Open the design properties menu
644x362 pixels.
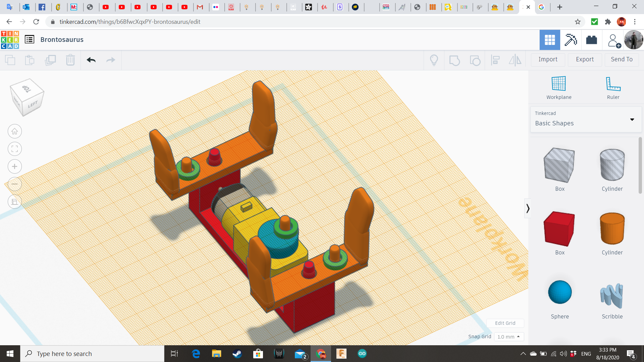tap(30, 39)
